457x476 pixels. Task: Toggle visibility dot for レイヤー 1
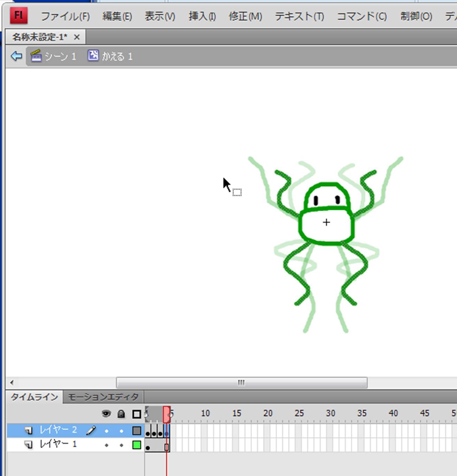pyautogui.click(x=107, y=445)
